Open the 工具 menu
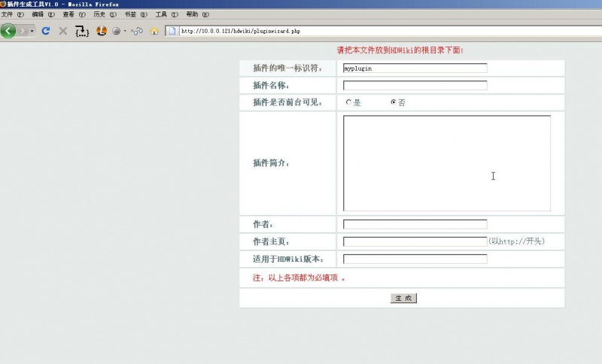The height and width of the screenshot is (364, 602). 162,14
